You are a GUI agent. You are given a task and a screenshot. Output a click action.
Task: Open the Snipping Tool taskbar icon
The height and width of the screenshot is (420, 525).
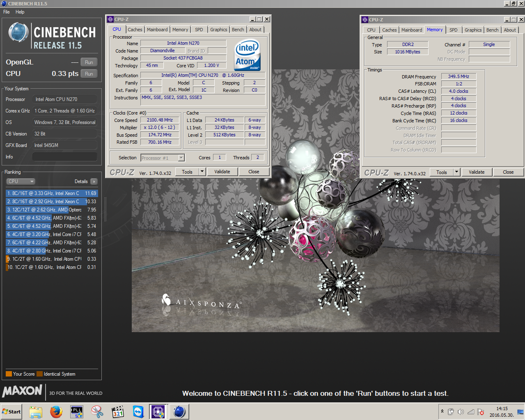tap(97, 411)
